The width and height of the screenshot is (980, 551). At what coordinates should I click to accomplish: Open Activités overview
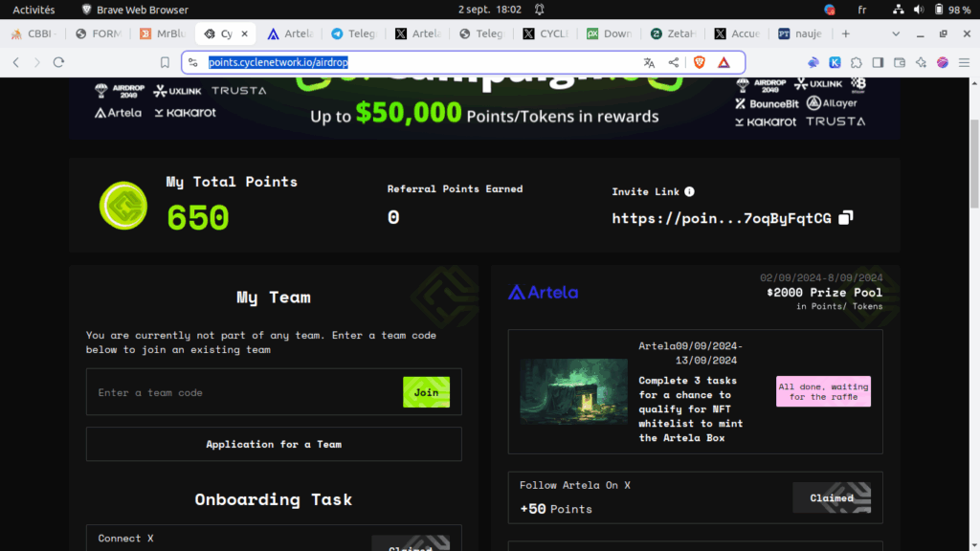(33, 10)
